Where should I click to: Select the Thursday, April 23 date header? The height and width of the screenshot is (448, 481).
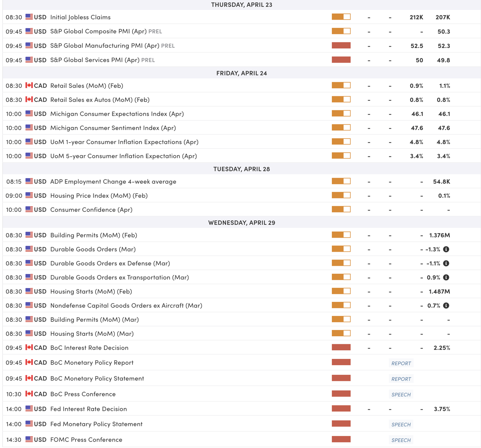(x=242, y=5)
